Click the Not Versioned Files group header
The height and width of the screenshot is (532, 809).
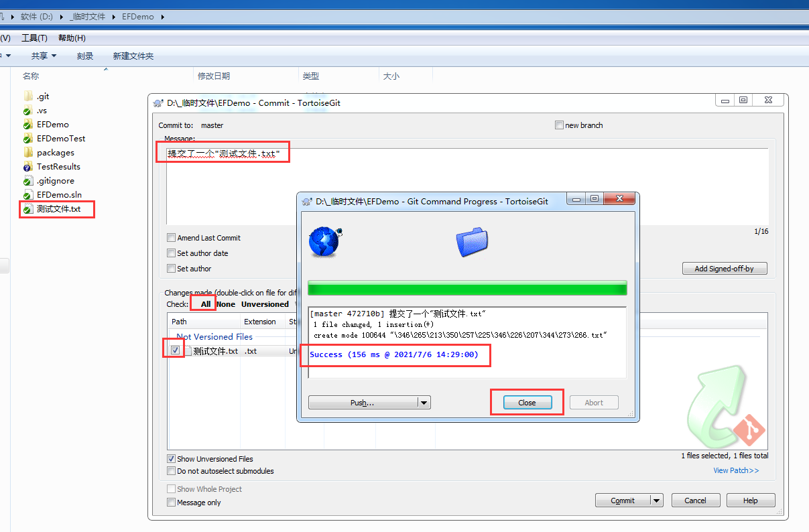pyautogui.click(x=214, y=337)
